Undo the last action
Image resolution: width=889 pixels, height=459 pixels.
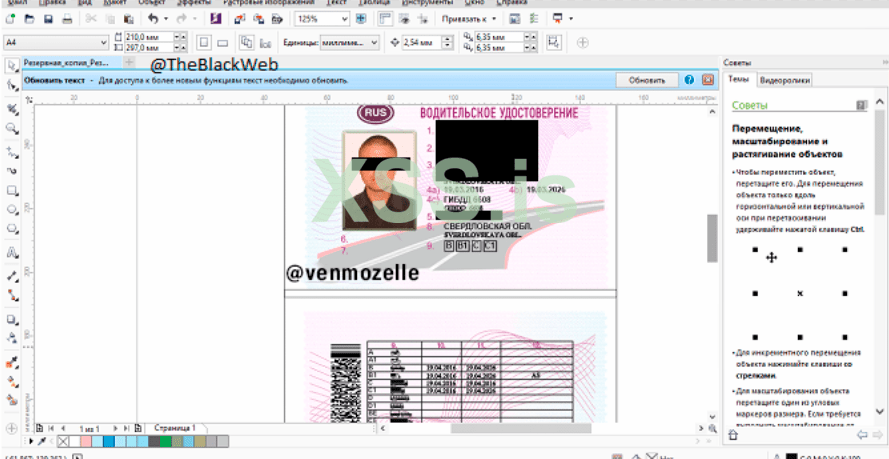(x=153, y=19)
